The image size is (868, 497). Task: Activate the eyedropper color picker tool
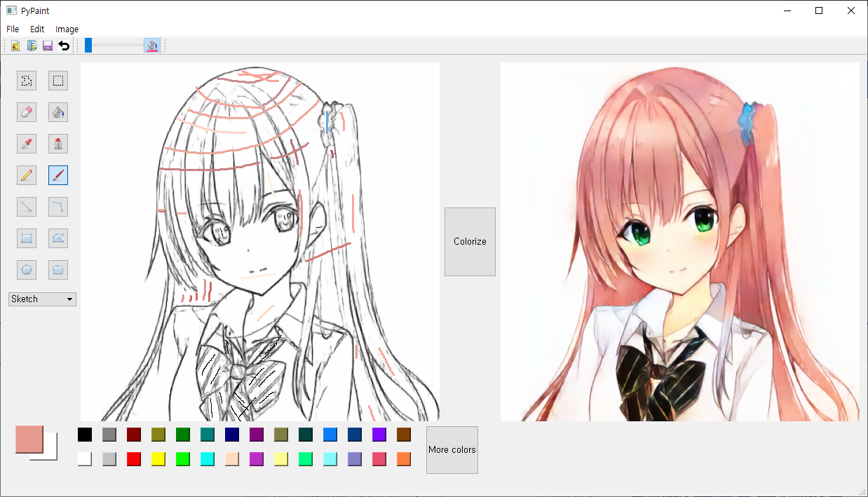click(x=27, y=144)
